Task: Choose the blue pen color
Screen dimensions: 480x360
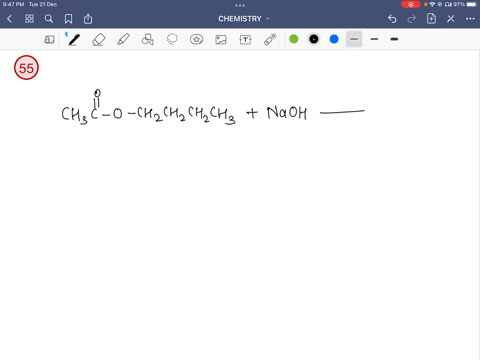Action: (334, 39)
